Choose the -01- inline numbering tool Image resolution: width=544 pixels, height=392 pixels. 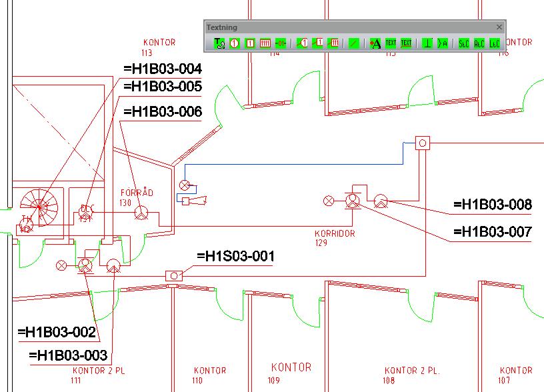280,43
